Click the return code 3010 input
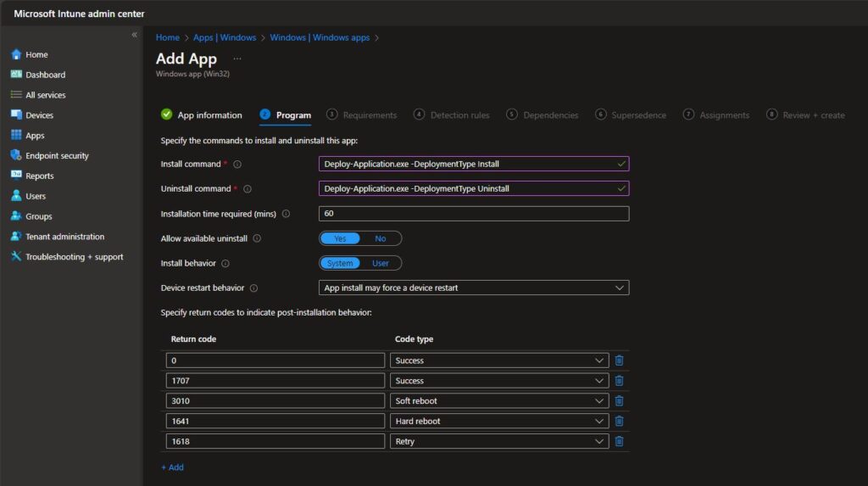Viewport: 868px width, 486px height. [x=275, y=400]
